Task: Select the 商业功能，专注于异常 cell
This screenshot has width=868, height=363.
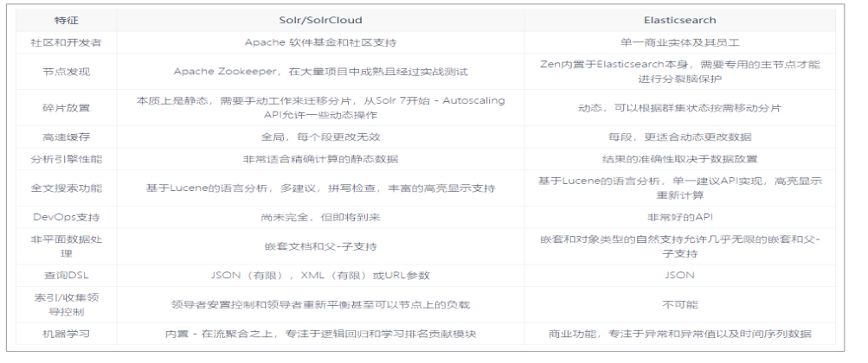Action: (680, 334)
